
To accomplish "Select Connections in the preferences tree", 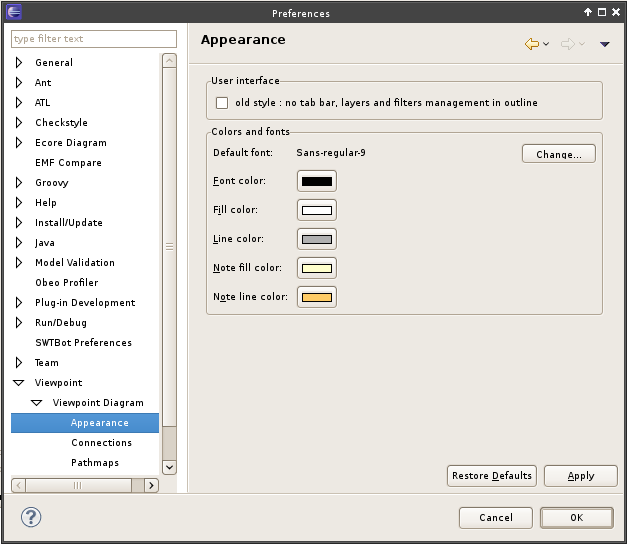I will pyautogui.click(x=101, y=443).
